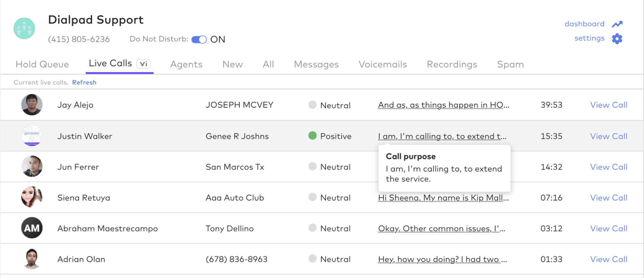The height and width of the screenshot is (278, 644).
Task: Click the Dialpad Support group avatar icon
Action: point(24,28)
